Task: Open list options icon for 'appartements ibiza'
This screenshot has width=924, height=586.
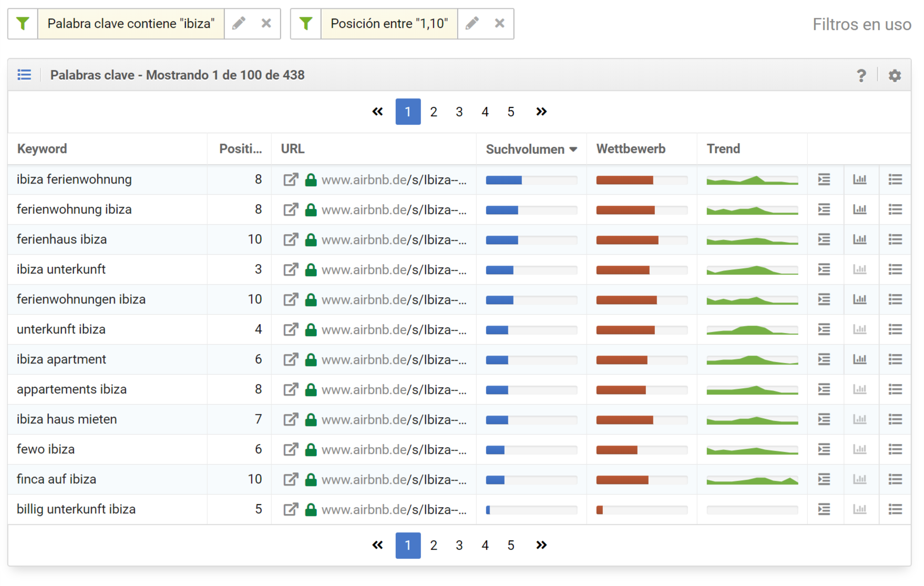Action: (x=895, y=389)
